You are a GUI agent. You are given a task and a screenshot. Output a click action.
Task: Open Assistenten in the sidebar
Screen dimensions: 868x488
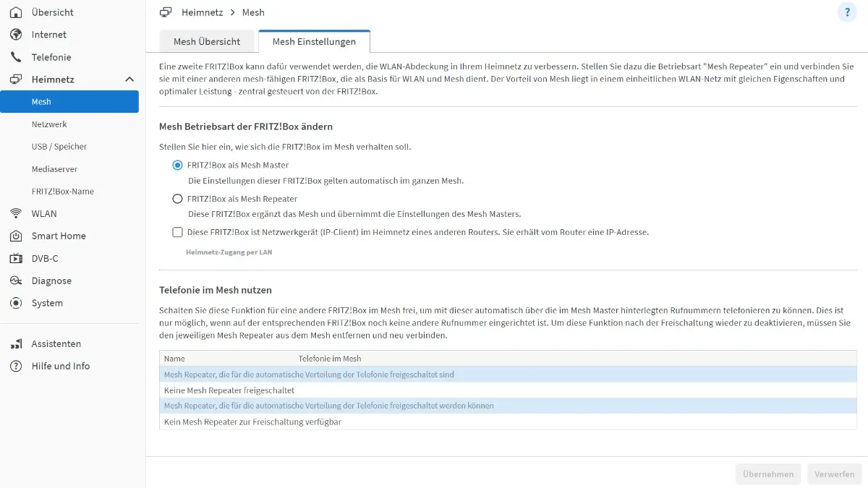[x=56, y=344]
